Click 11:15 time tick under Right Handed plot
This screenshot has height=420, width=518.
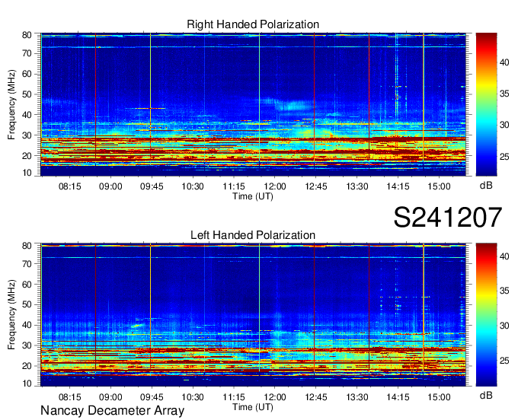tap(234, 186)
